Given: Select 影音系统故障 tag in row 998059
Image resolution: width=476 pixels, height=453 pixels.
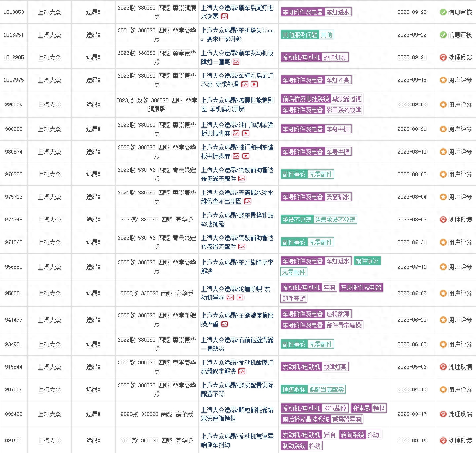Looking at the screenshot, I should (344, 110).
